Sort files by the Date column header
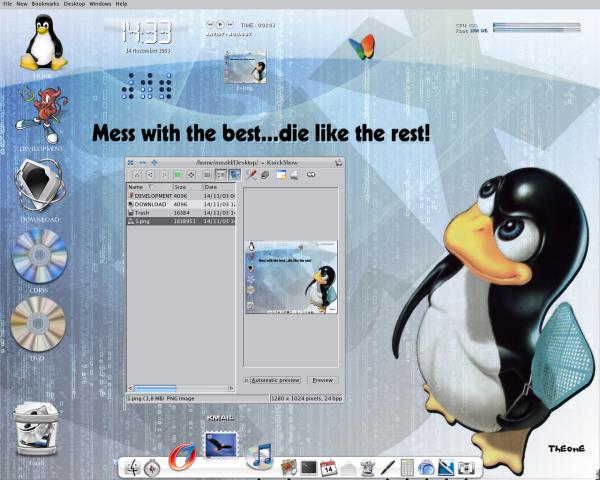 [219, 187]
